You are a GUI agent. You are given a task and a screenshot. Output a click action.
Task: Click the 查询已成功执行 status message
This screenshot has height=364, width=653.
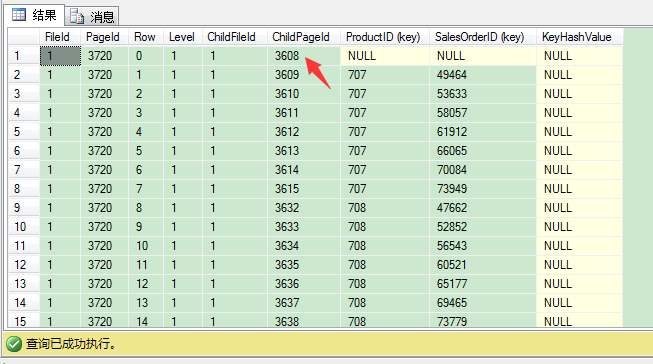tap(71, 344)
